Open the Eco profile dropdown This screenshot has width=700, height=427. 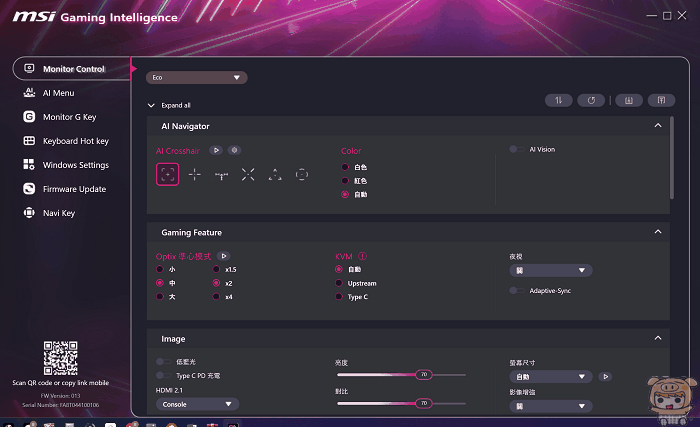196,77
